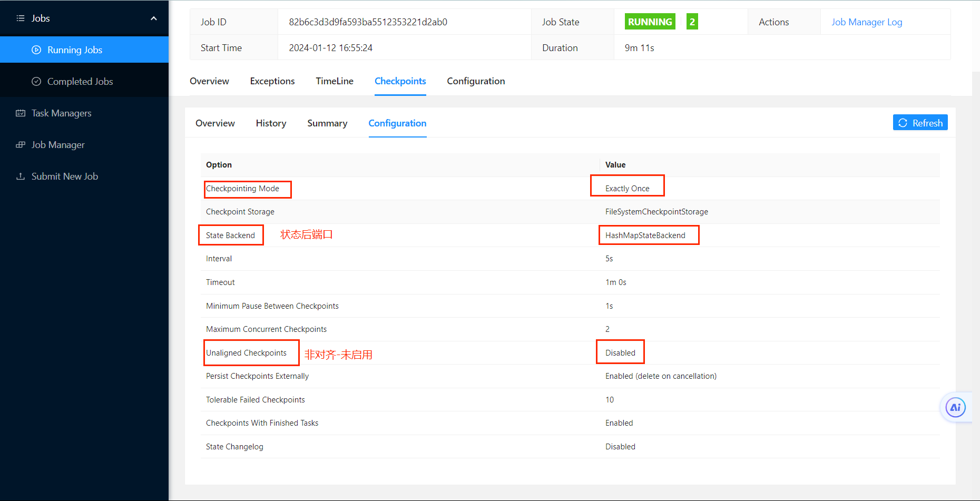Open checkpoints Summary sub-tab

[327, 123]
